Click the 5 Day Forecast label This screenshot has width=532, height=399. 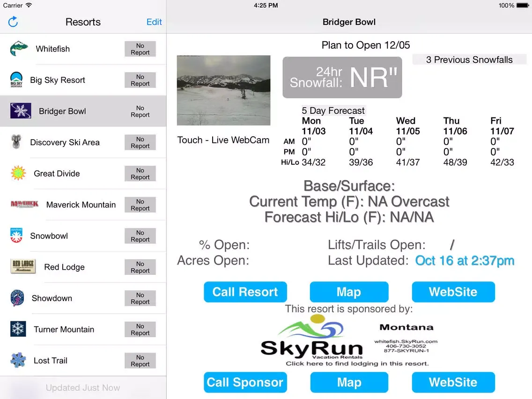tap(333, 110)
